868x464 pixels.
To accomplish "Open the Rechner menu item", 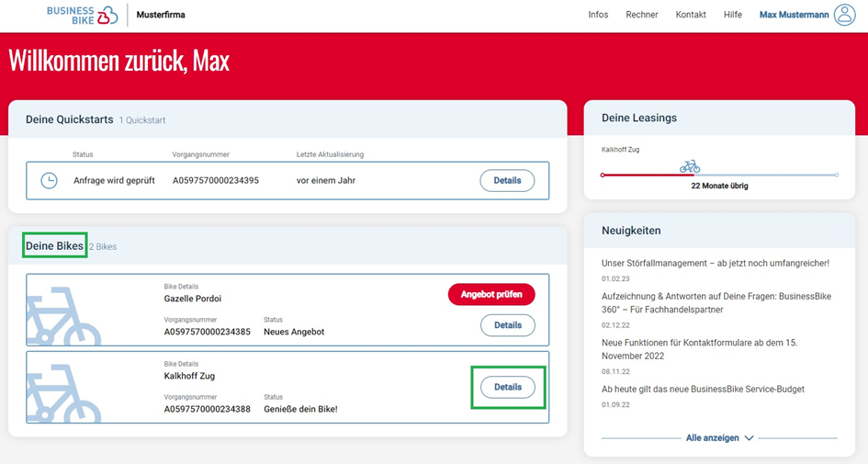I will [x=642, y=15].
